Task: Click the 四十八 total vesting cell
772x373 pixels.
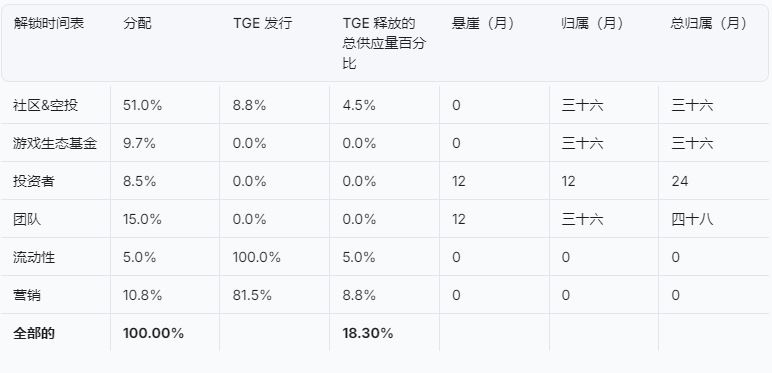Action: pyautogui.click(x=692, y=219)
